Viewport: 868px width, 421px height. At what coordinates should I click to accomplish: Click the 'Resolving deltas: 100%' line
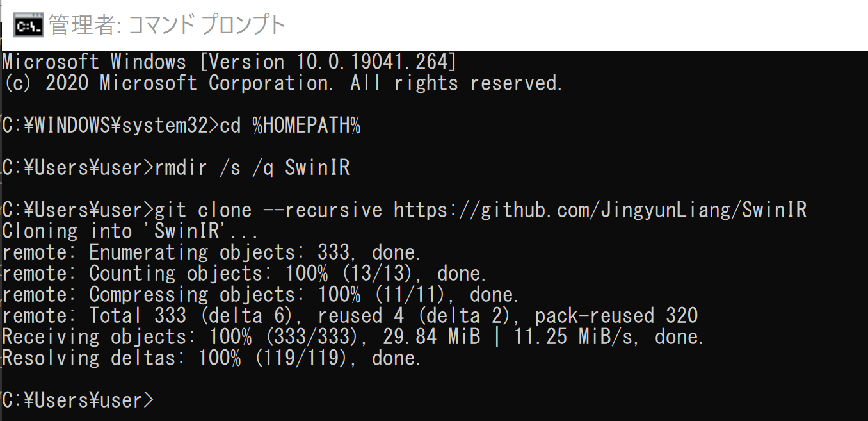click(212, 358)
